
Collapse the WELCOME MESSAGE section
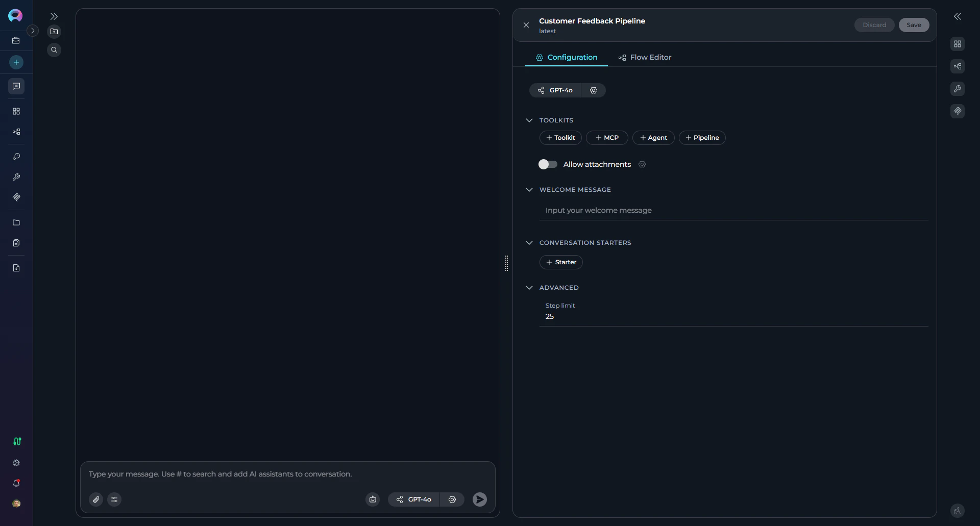[529, 189]
